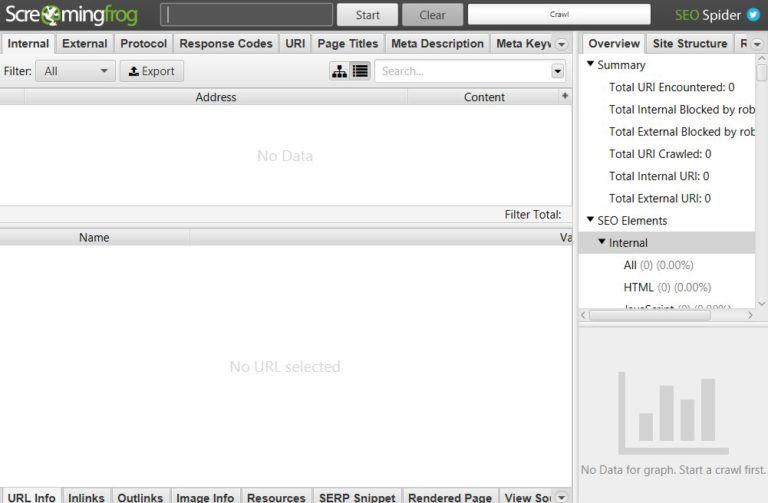Open the Filter All dropdown

pyautogui.click(x=75, y=71)
